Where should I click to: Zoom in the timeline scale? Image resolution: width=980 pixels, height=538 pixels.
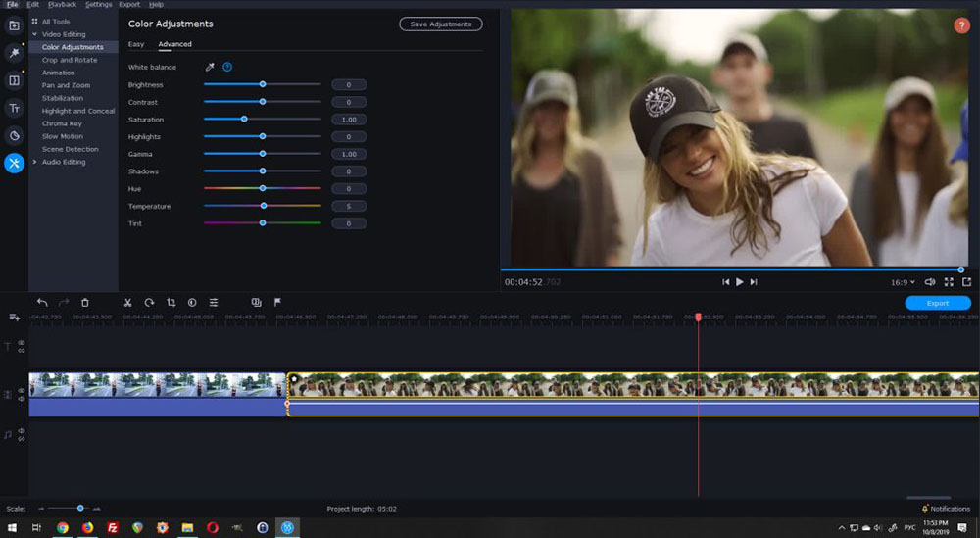[96, 509]
